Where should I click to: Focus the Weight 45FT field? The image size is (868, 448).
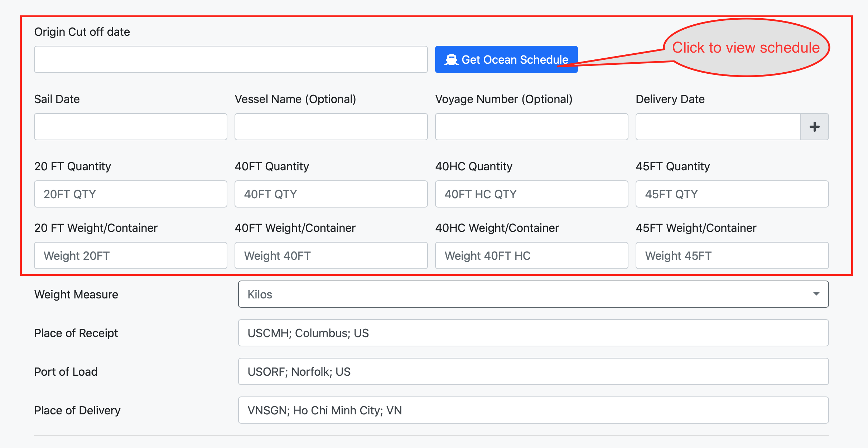click(732, 255)
